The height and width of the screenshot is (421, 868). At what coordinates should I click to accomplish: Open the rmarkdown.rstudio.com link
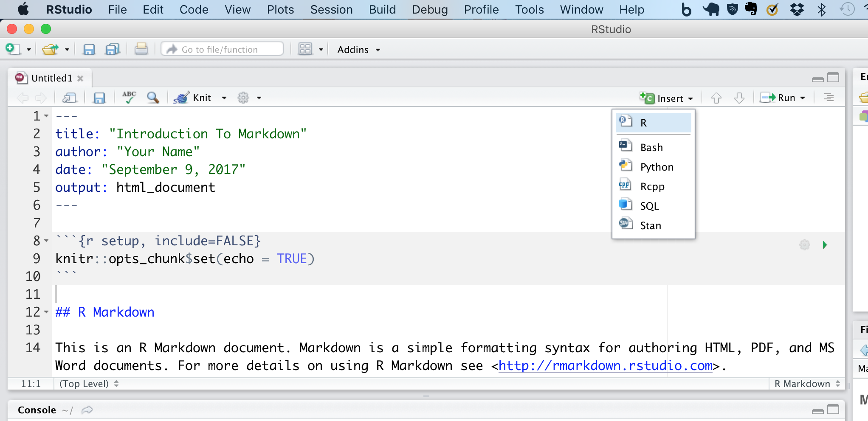click(606, 365)
